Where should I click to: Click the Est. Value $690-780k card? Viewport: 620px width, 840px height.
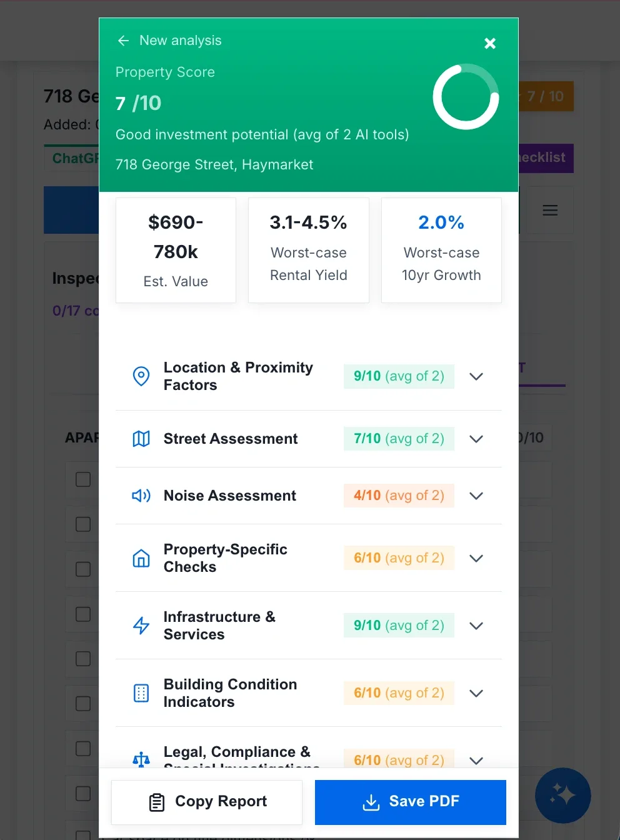click(176, 251)
